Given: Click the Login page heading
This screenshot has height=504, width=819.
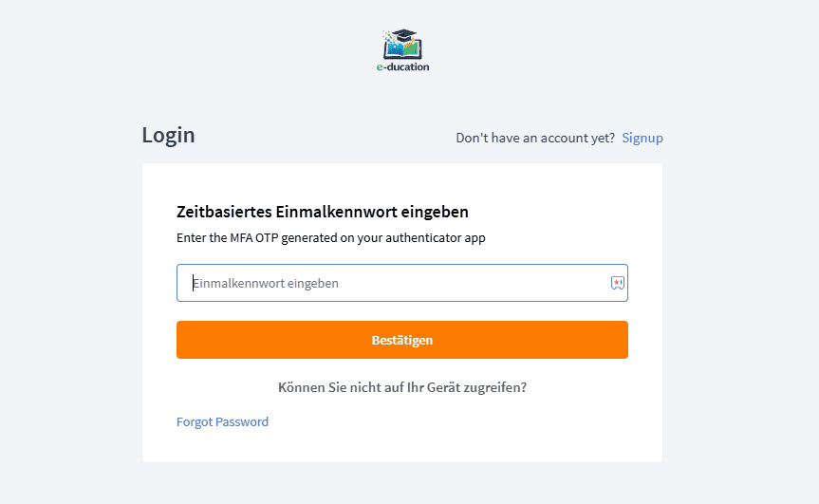Looking at the screenshot, I should 168,135.
